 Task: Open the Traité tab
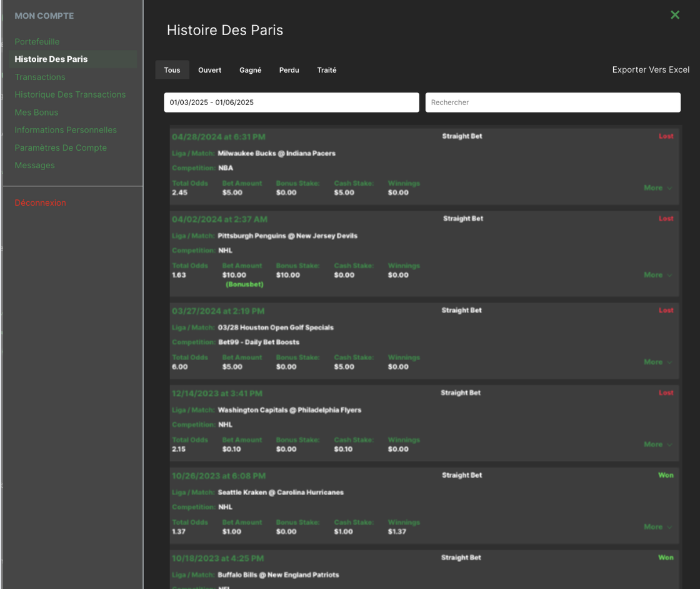(326, 70)
